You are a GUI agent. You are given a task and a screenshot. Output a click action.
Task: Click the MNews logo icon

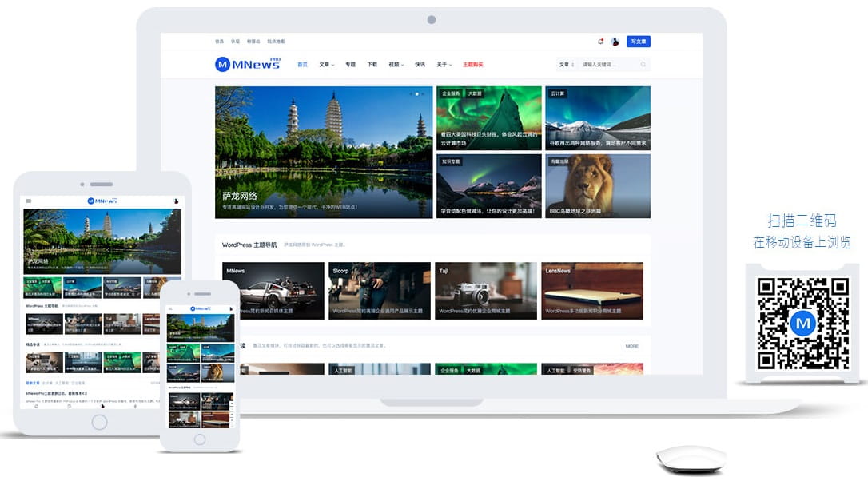[222, 64]
